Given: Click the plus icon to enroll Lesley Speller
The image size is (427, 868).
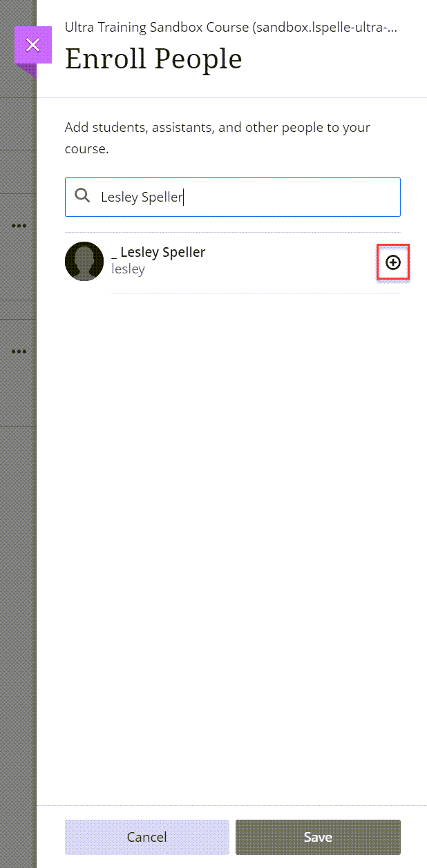Looking at the screenshot, I should point(393,262).
